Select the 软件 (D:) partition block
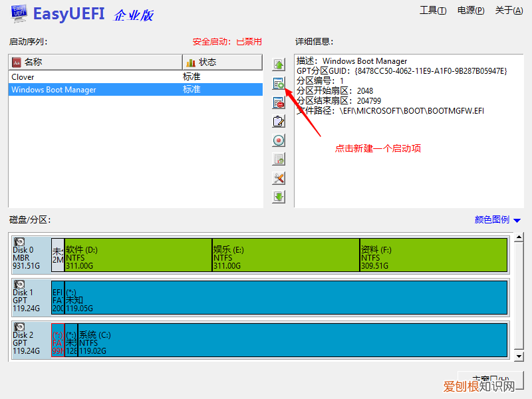Image resolution: width=532 pixels, height=399 pixels. [138, 255]
